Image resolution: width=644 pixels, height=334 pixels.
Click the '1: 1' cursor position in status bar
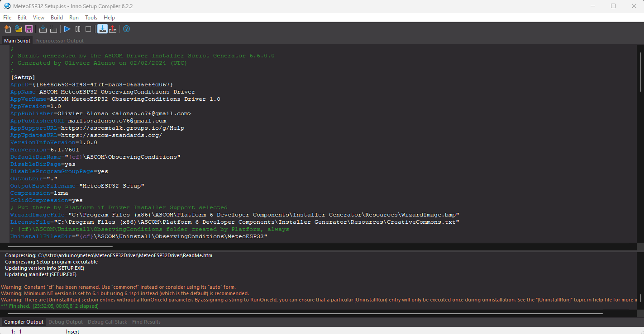coord(16,331)
